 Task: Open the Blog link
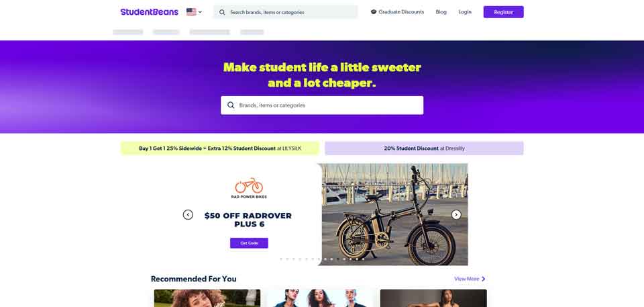click(441, 12)
